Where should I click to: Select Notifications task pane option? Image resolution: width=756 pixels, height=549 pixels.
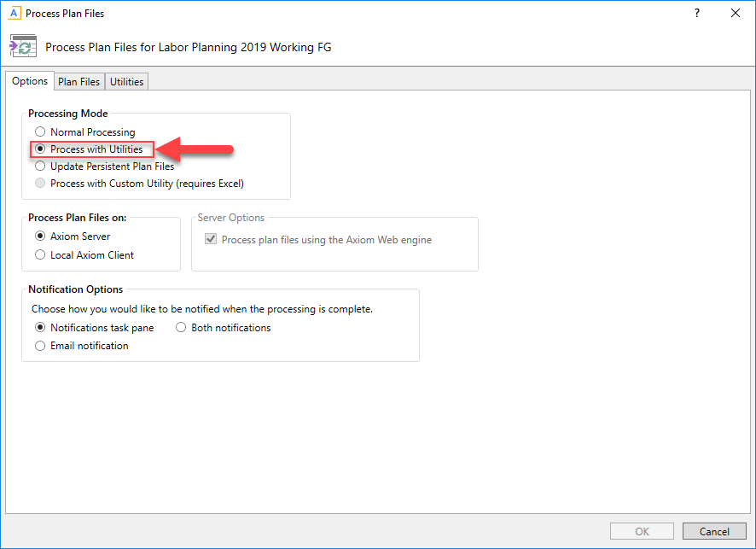point(40,328)
